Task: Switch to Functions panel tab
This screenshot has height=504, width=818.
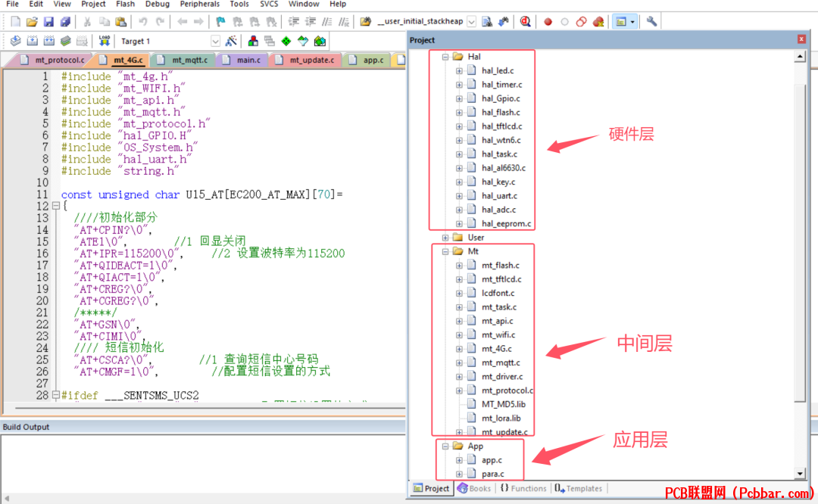Action: [523, 488]
